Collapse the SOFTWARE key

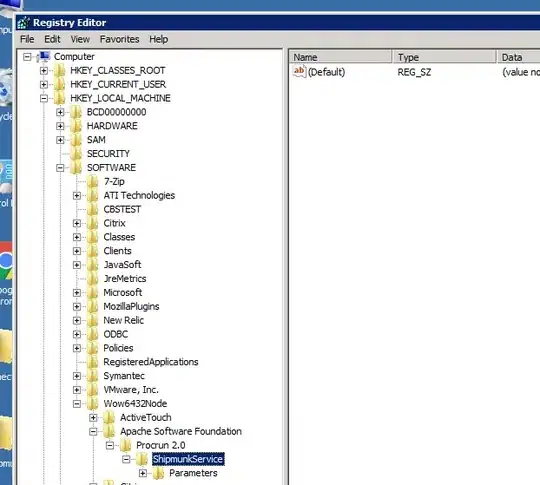point(60,168)
